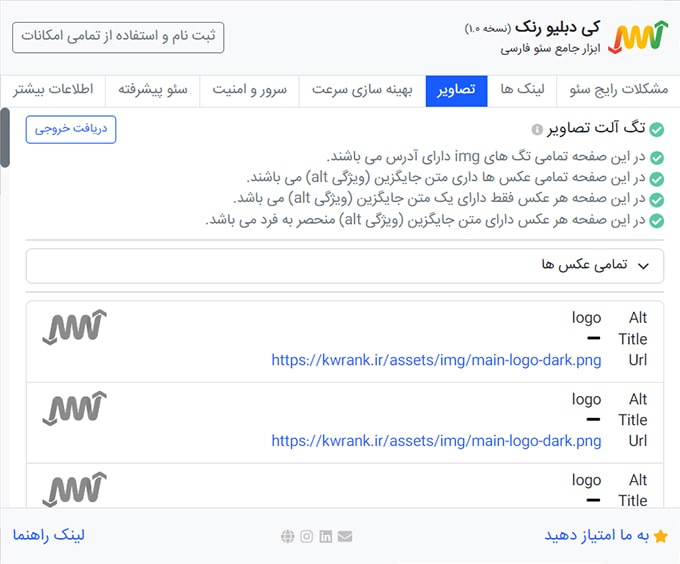
Task: Open the email envelope icon in footer
Action: point(345,536)
